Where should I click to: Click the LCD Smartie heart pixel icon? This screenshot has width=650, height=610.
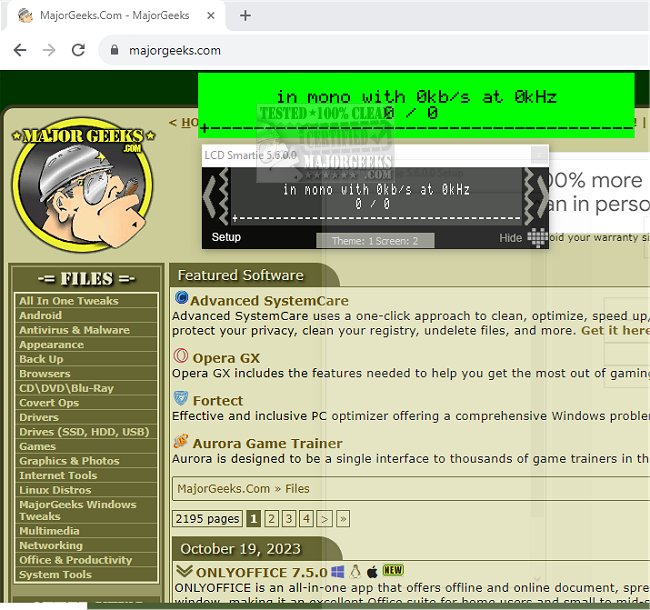coord(538,237)
